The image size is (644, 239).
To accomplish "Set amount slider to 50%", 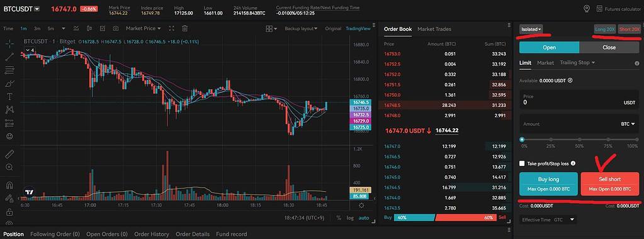I will pyautogui.click(x=579, y=140).
